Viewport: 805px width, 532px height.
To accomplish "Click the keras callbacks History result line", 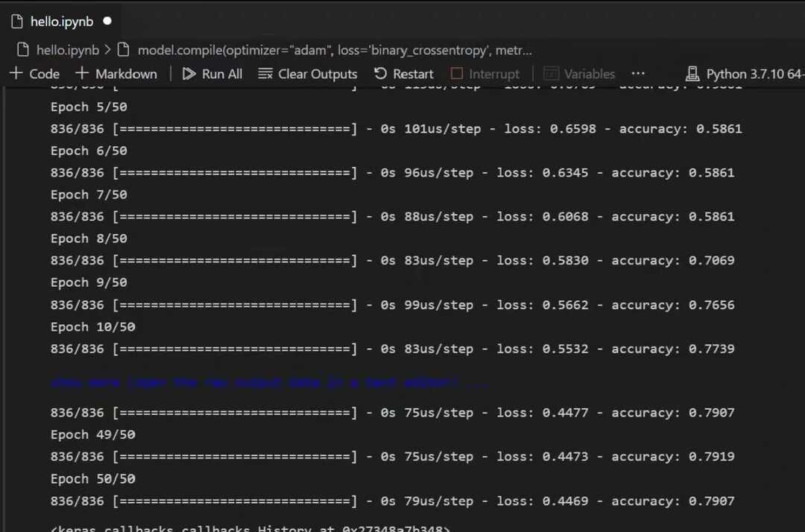I will coord(250,528).
